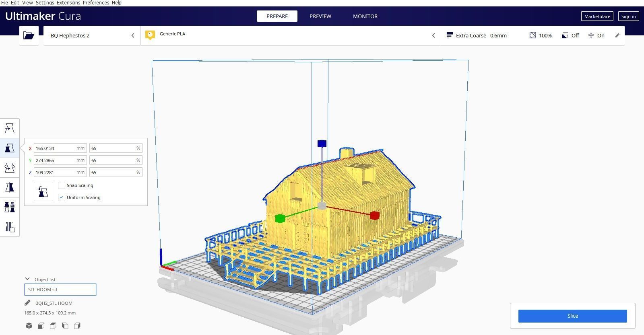Click the extruder 1 material icon
Screen dimensions: 644x335
click(150, 35)
